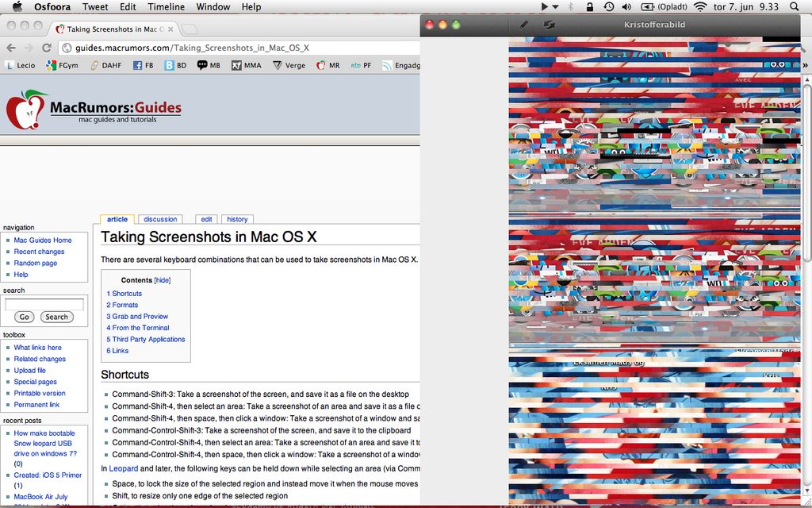Viewport: 812px width, 508px height.
Task: Jump to 4 From the Terminal
Action: [138, 328]
